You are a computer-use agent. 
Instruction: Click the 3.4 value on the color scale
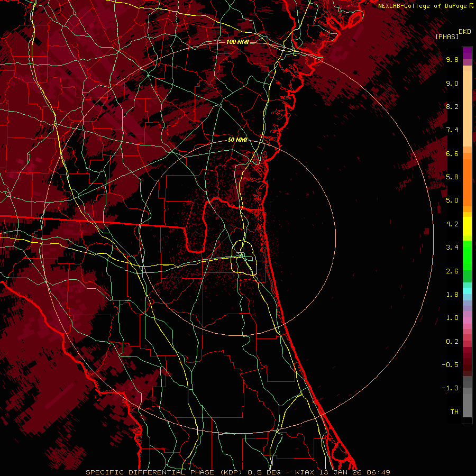pyautogui.click(x=452, y=248)
